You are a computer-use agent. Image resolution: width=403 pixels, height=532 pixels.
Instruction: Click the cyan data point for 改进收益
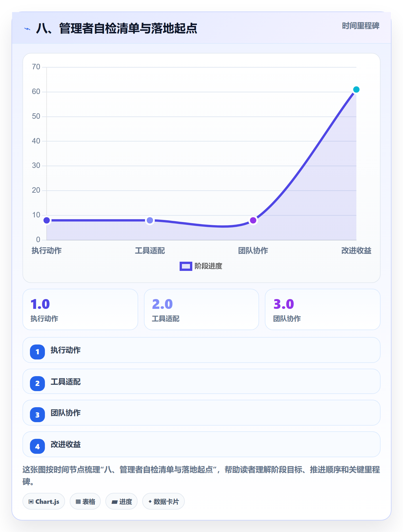[x=356, y=89]
